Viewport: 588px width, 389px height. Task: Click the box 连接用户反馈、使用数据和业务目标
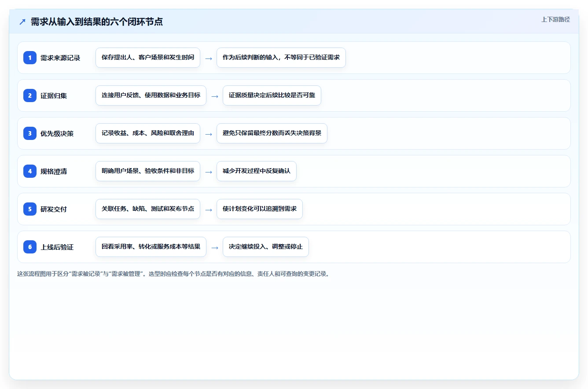[151, 95]
